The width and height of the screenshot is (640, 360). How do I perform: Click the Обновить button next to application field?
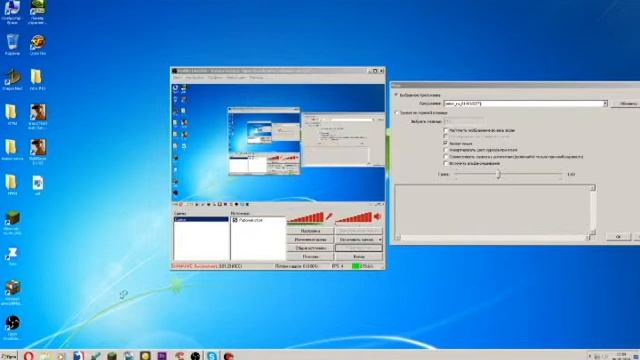coord(627,104)
